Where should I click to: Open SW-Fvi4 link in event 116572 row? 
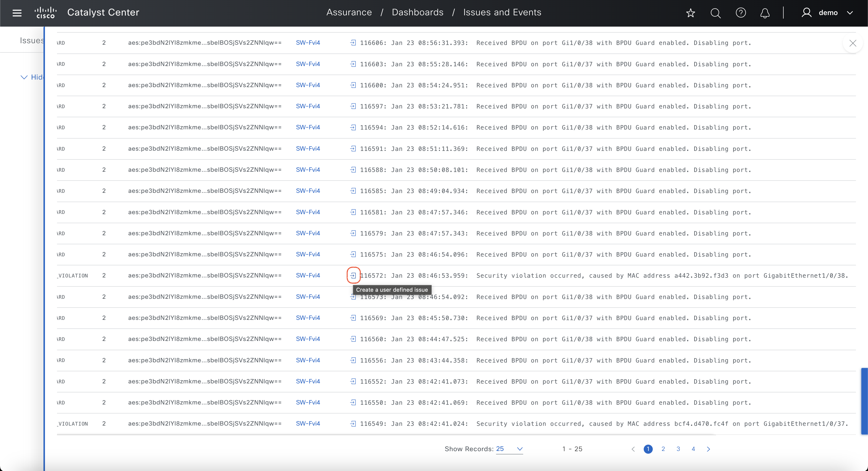(x=308, y=276)
